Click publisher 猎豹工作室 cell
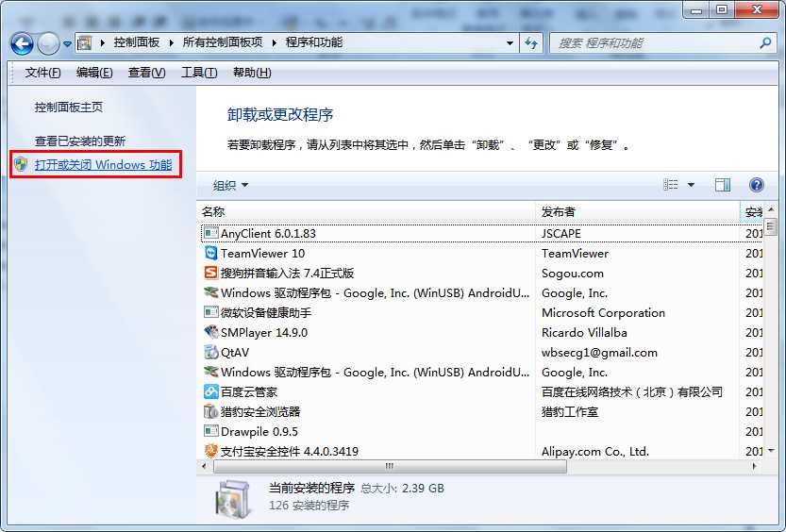 pyautogui.click(x=570, y=412)
